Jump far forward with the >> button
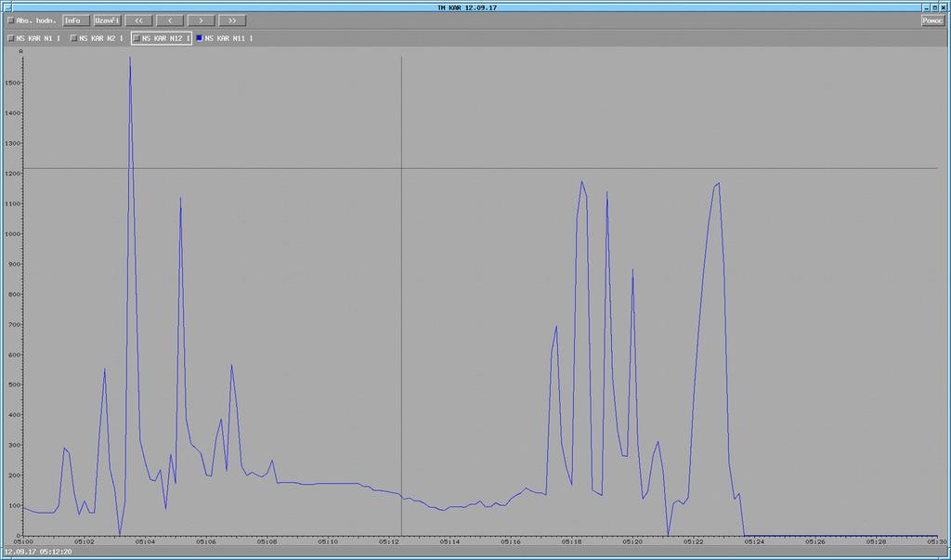Viewport: 951px width, 560px height. (x=231, y=20)
